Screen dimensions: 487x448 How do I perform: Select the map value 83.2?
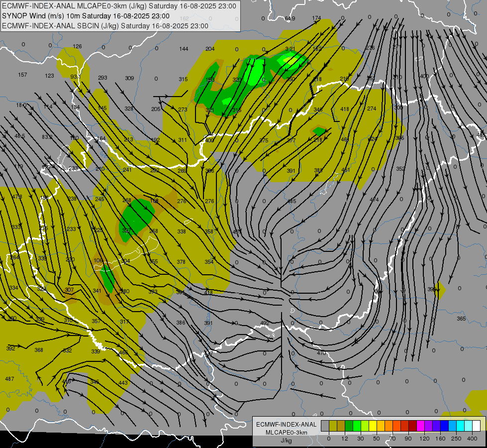pyautogui.click(x=47, y=137)
